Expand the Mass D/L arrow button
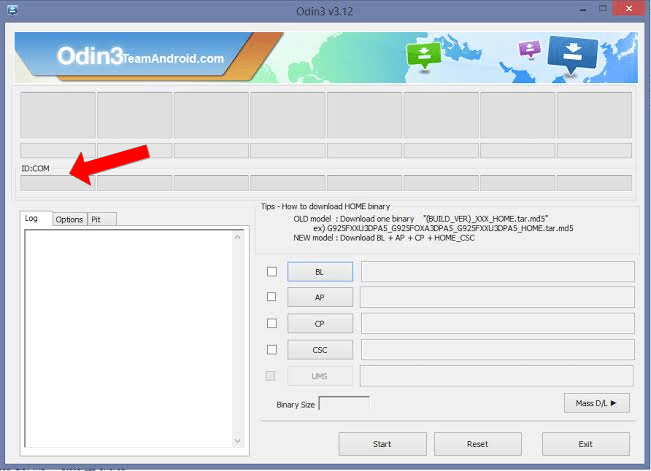The height and width of the screenshot is (471, 651). point(596,403)
